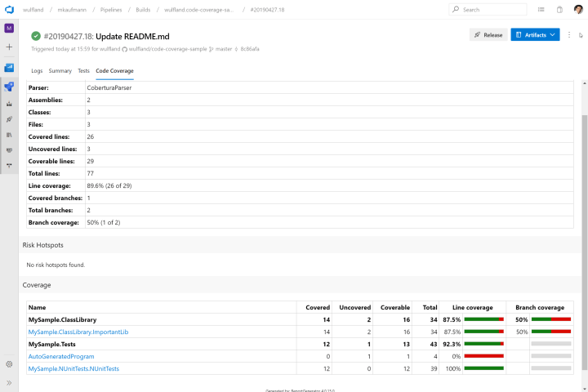This screenshot has height=392, width=588.
Task: Click the MySample.ClassLibrary assembly row name
Action: pyautogui.click(x=62, y=320)
